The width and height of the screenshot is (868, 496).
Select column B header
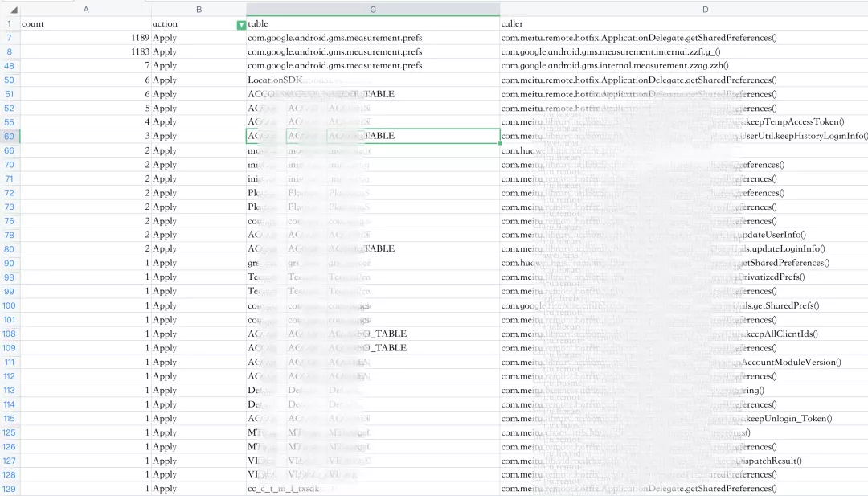(x=199, y=10)
